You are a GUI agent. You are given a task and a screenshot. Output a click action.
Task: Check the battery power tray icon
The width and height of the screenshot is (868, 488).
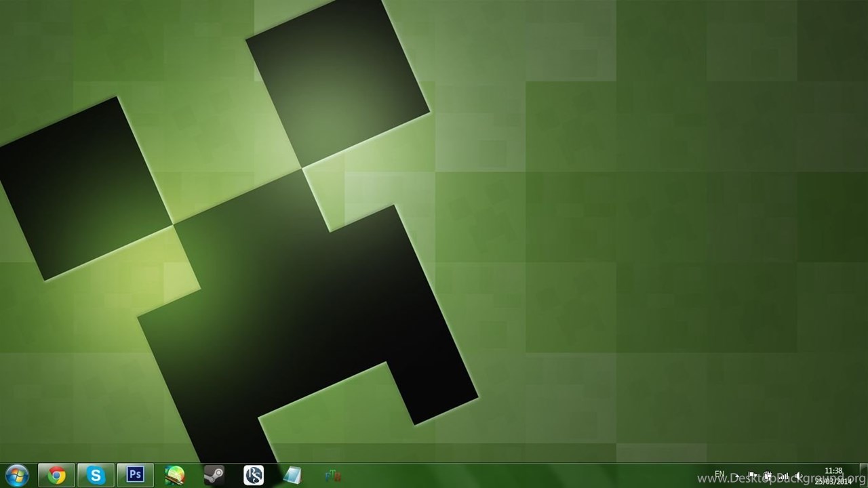(767, 476)
